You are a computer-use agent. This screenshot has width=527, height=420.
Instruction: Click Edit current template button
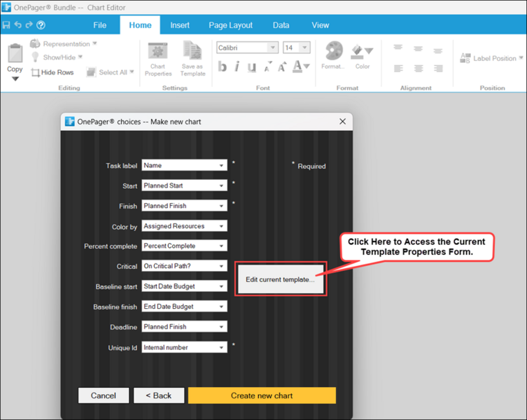coord(281,279)
